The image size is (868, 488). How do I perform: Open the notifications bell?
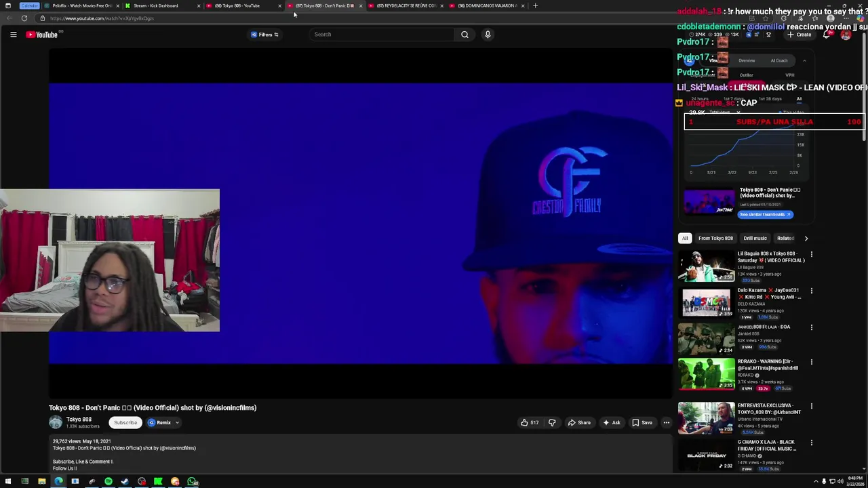tap(827, 35)
